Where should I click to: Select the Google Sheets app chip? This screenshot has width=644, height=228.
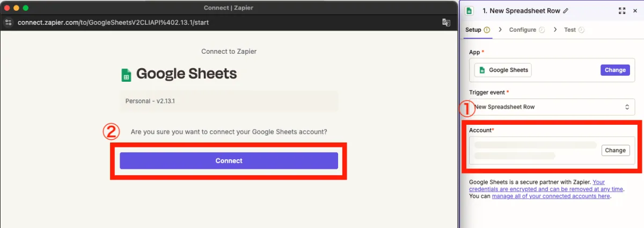[x=503, y=70]
